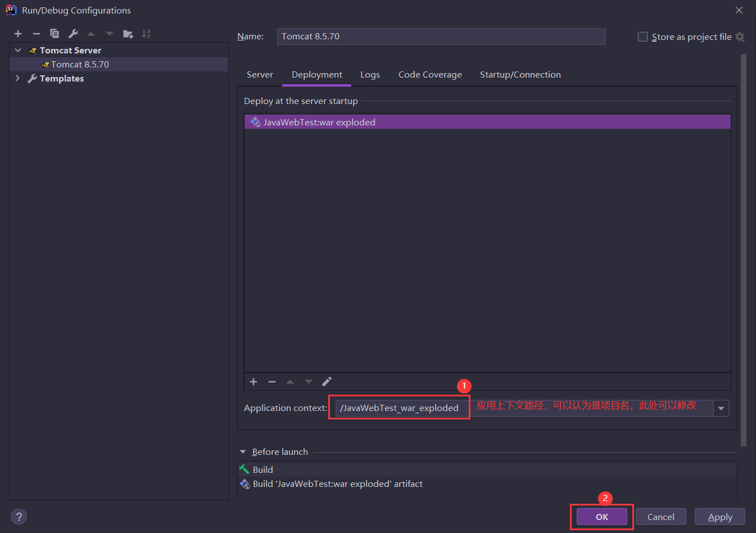Image resolution: width=756 pixels, height=533 pixels.
Task: Open the help question mark button
Action: pyautogui.click(x=19, y=517)
